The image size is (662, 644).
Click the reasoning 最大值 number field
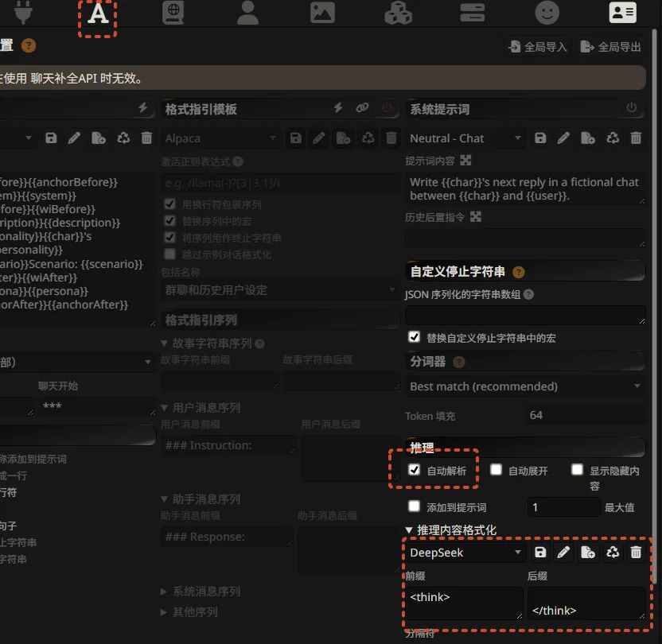pos(563,507)
